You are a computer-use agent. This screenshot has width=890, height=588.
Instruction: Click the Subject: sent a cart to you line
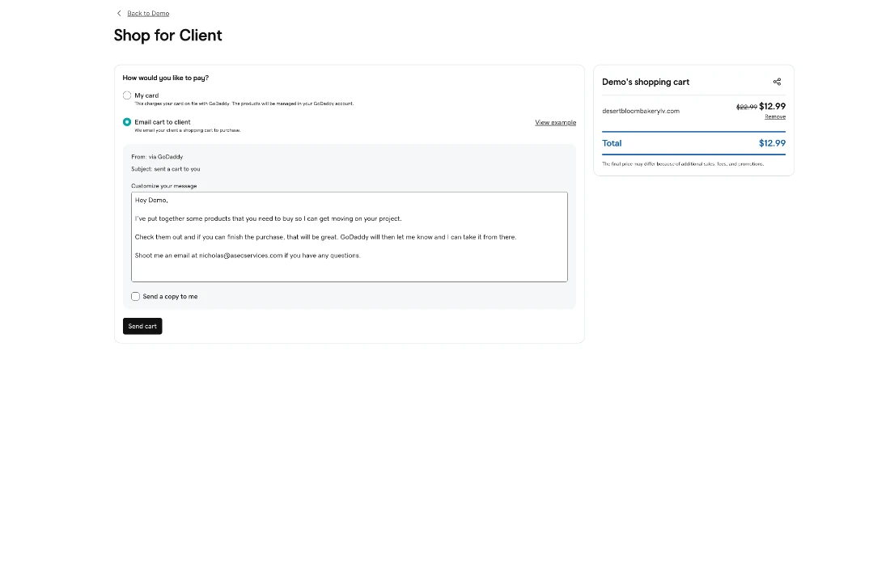[165, 169]
